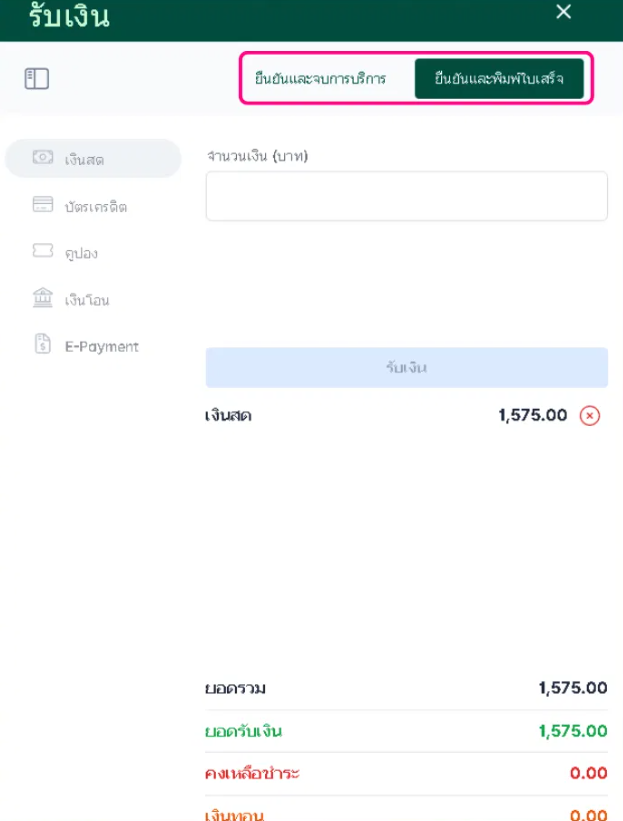
Task: Choose the คูปอง coupon icon
Action: point(43,252)
